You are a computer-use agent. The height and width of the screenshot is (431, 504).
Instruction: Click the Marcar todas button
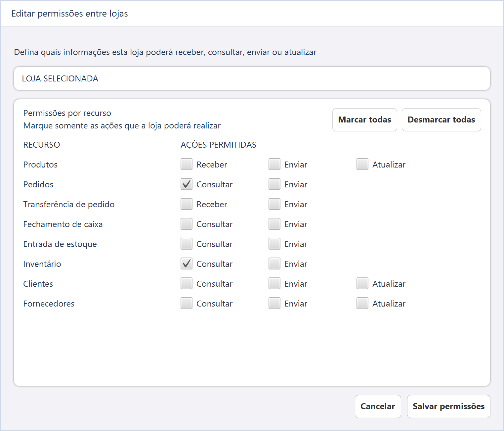364,120
